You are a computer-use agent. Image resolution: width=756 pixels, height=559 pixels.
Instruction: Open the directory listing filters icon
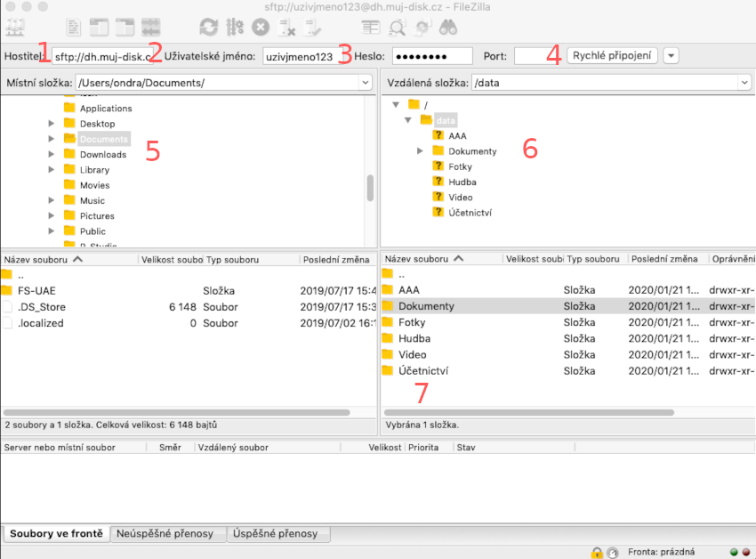click(370, 27)
